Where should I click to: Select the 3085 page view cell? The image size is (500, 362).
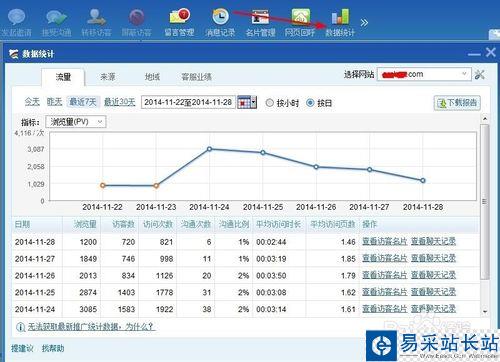[88, 309]
